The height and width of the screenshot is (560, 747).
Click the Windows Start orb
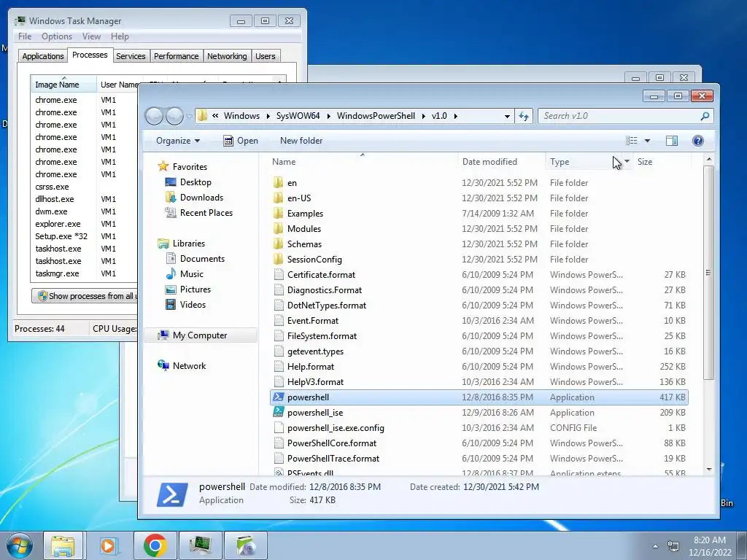(x=18, y=545)
